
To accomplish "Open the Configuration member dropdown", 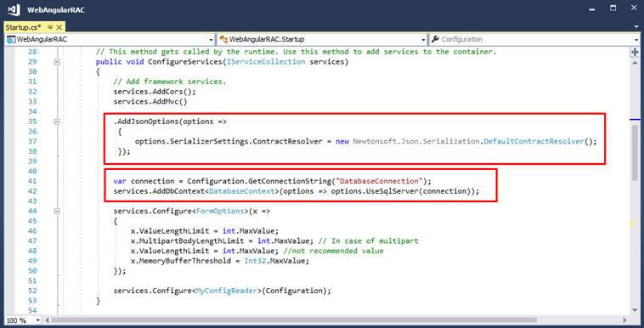I will pyautogui.click(x=636, y=40).
